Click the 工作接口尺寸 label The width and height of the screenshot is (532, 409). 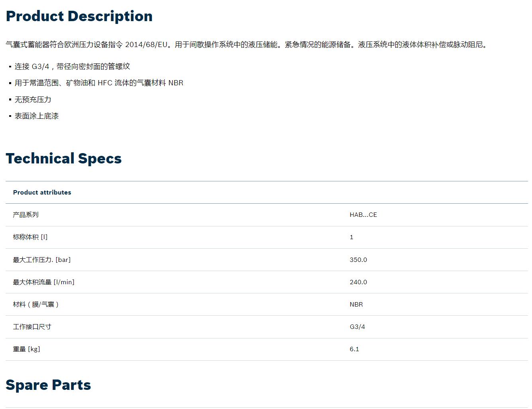tap(32, 326)
